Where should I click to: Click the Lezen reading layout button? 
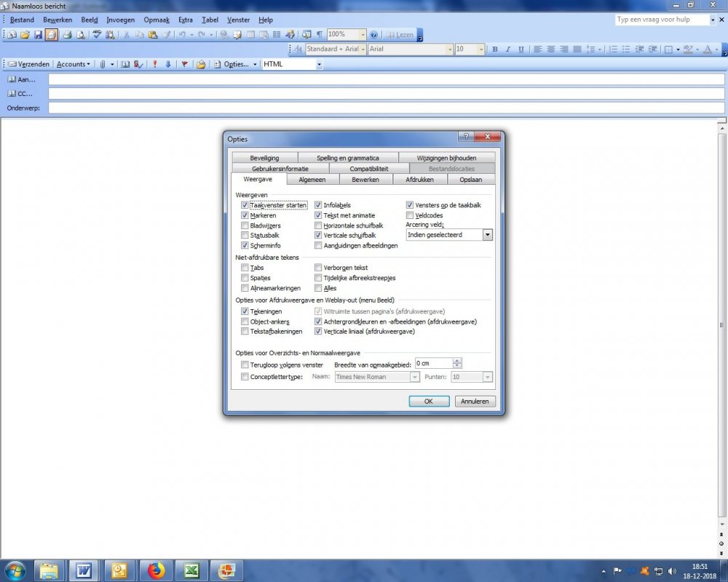400,35
